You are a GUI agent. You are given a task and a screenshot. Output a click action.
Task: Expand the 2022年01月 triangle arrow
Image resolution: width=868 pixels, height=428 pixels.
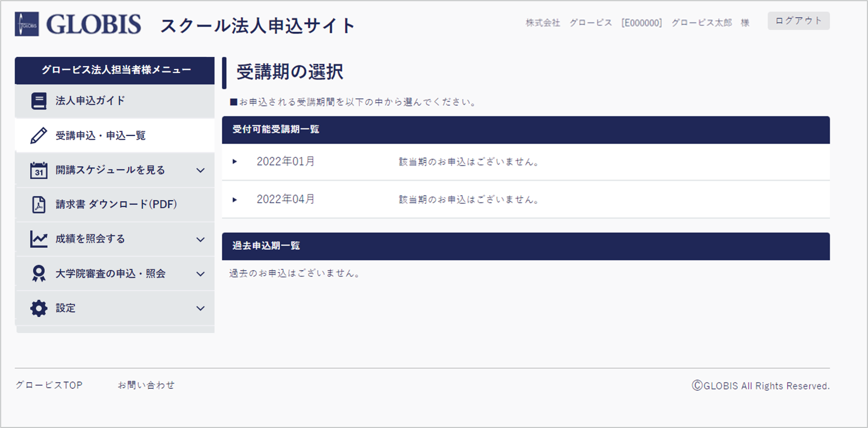tap(235, 162)
